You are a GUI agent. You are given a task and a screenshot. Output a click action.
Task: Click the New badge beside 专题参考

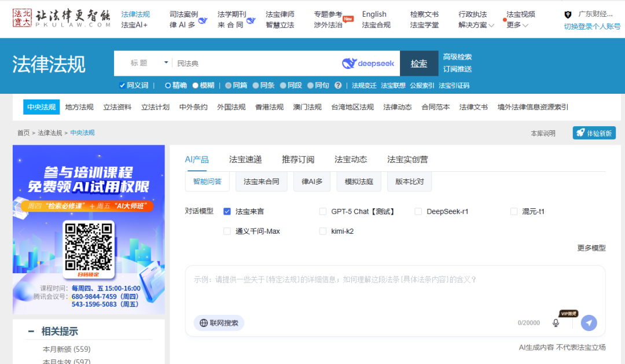(348, 19)
